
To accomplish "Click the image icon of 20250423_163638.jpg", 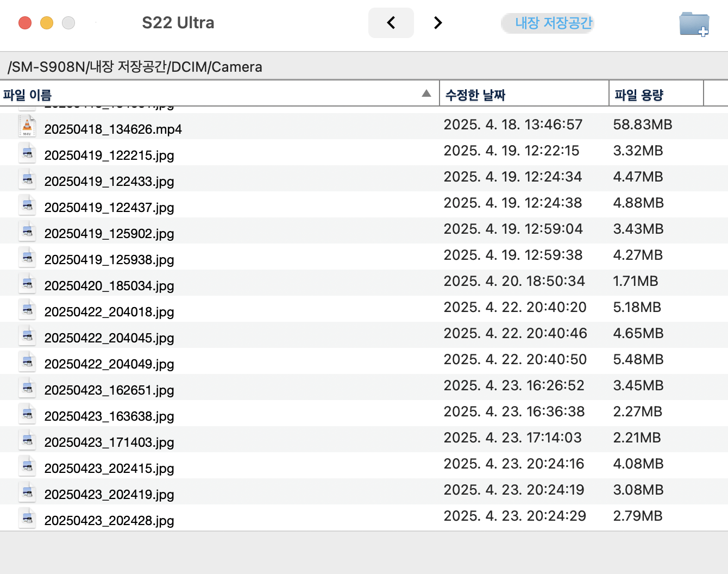I will pos(27,414).
